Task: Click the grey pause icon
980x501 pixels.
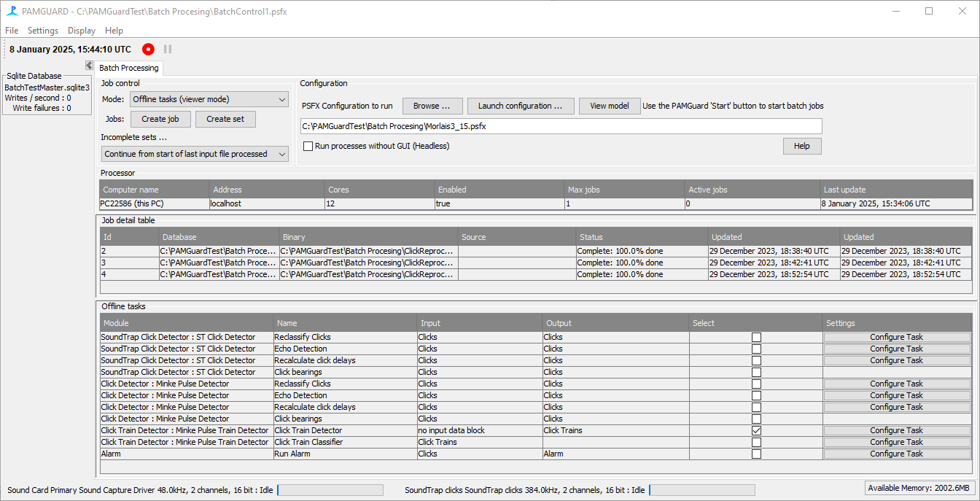Action: 168,50
